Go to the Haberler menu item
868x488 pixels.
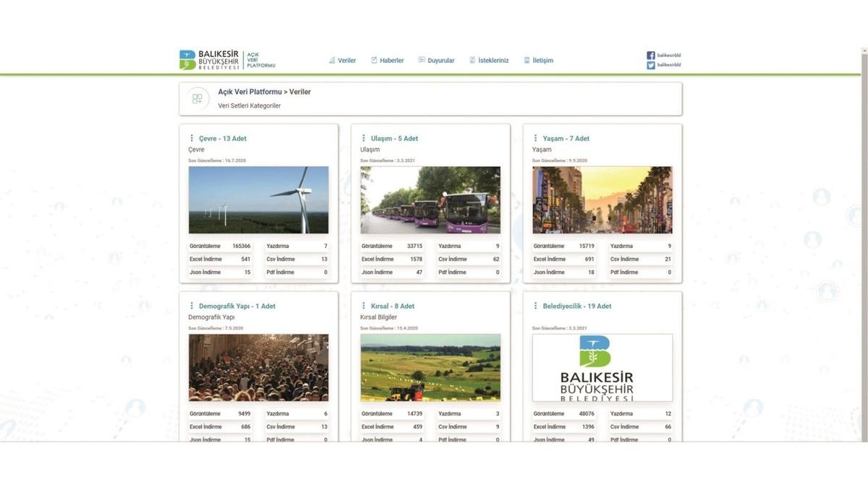pos(388,61)
